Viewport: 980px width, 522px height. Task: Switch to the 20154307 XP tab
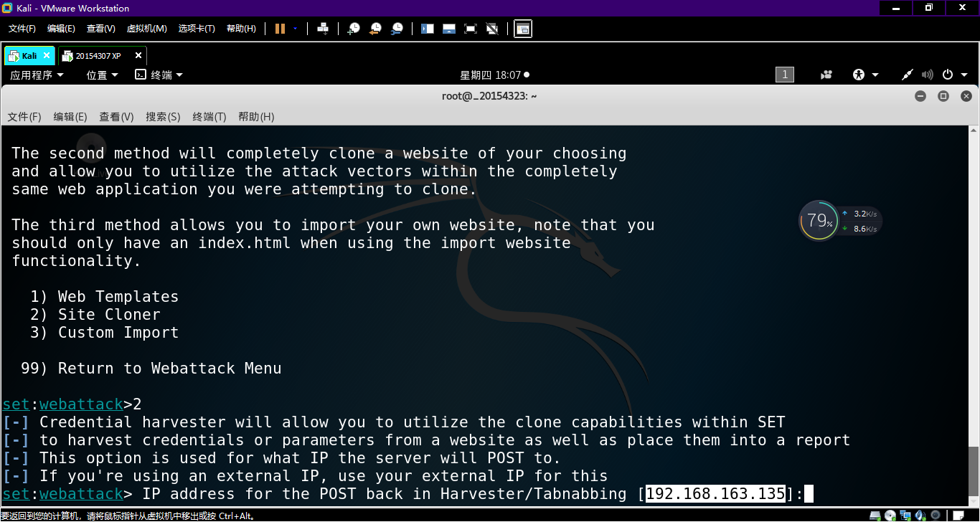98,56
